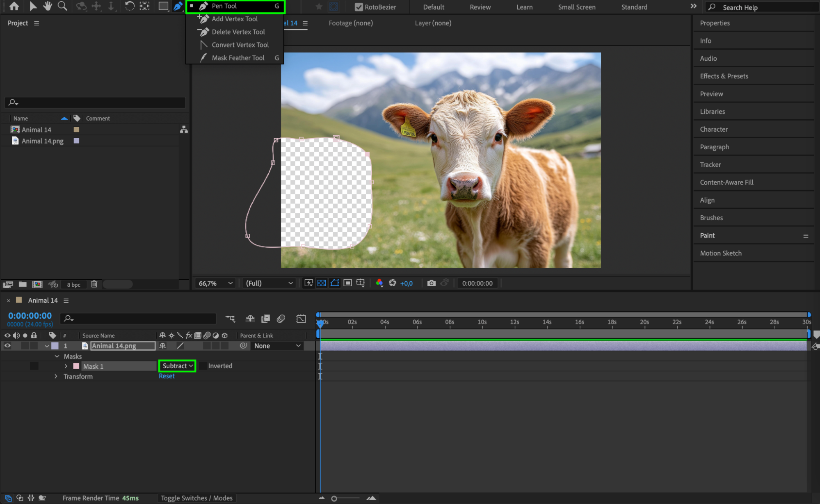Choose Mask Feather Tool from menu

pyautogui.click(x=238, y=58)
